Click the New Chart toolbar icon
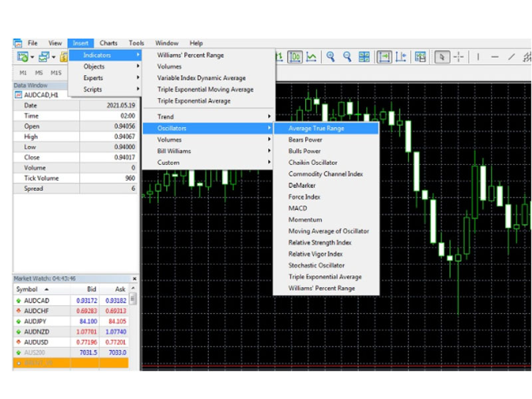Screen dimensions: 532x399 [x=23, y=57]
